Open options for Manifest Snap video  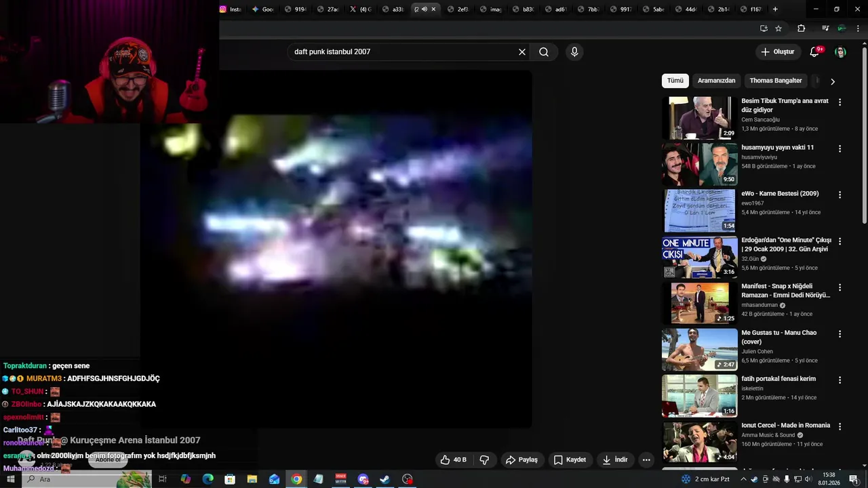[x=840, y=287]
